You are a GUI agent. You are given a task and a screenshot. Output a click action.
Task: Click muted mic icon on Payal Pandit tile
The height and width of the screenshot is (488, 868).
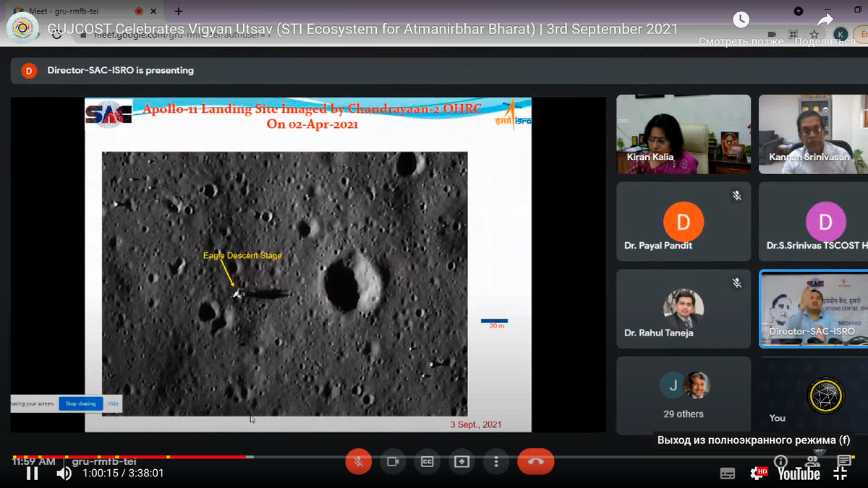[736, 196]
